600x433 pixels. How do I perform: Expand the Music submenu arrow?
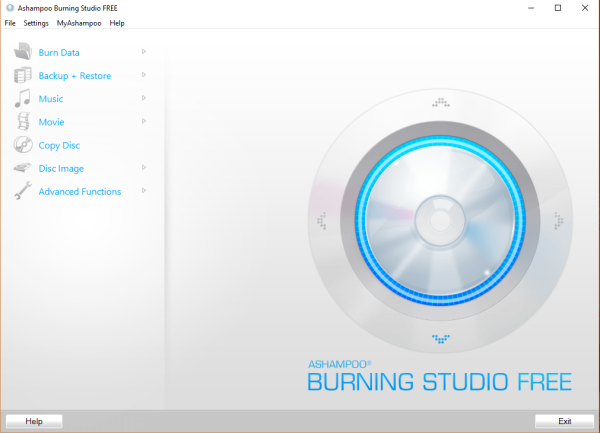(144, 98)
